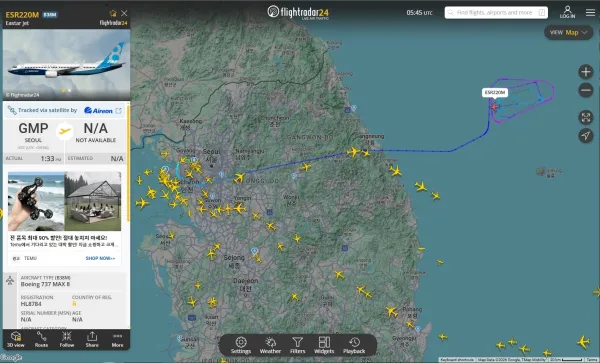Click the actual departure time 1:33 PM
The image size is (600, 363).
click(x=51, y=158)
